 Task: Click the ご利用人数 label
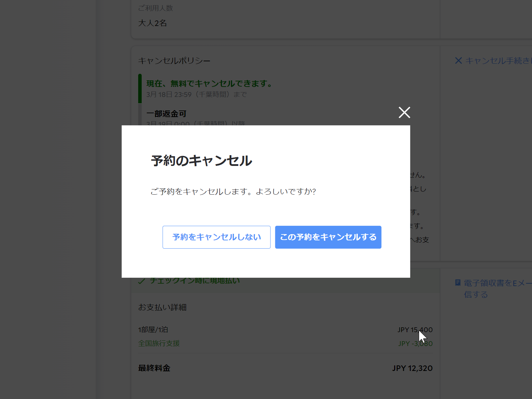pos(156,8)
